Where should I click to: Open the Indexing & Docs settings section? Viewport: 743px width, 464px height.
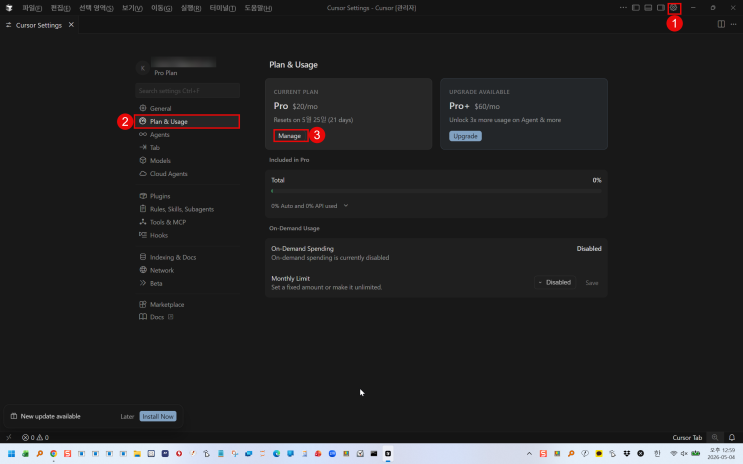pyautogui.click(x=188, y=257)
